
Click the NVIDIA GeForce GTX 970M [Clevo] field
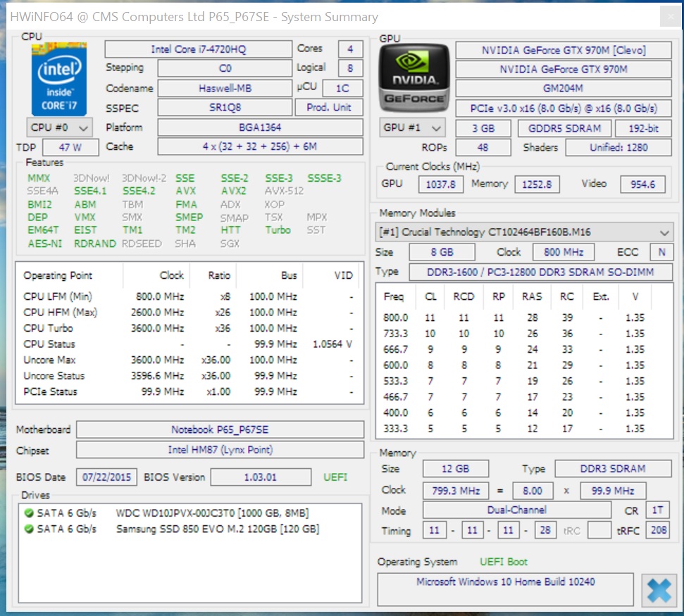click(563, 50)
